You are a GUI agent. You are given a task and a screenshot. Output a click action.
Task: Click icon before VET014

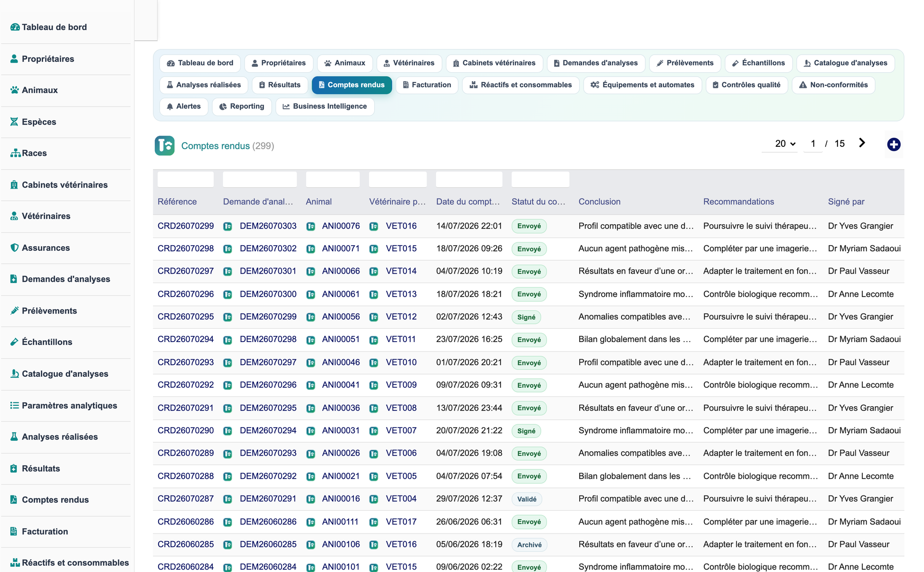tap(374, 272)
